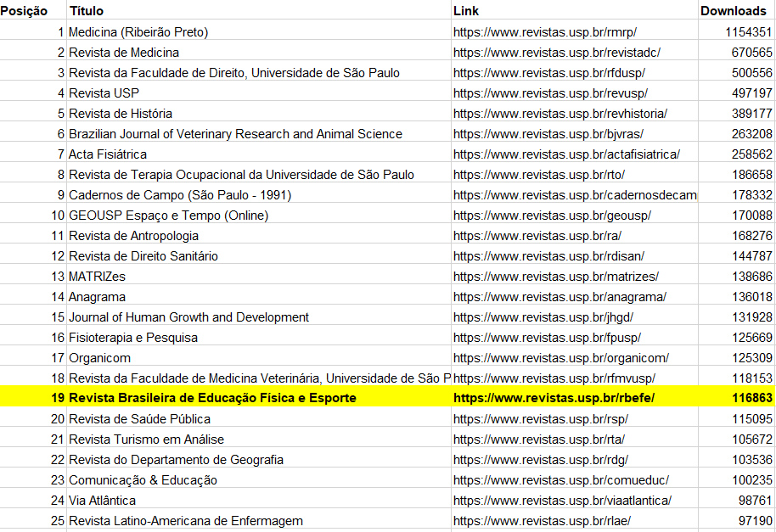Click the GEOUSP Espaço e Tempo cell

[x=259, y=215]
